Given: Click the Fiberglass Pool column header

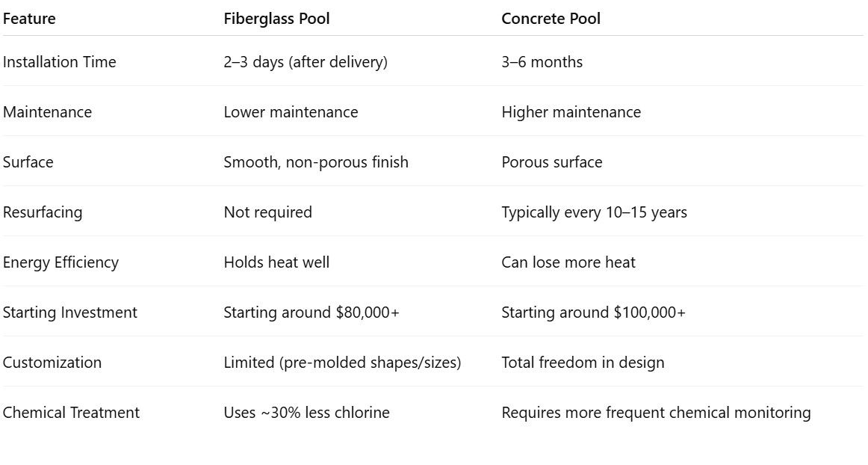Looking at the screenshot, I should [276, 19].
